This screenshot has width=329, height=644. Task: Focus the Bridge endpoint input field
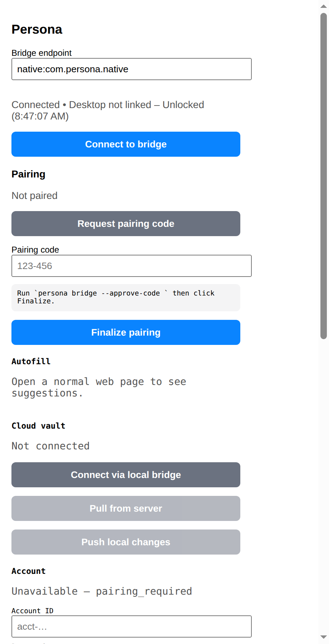point(132,69)
